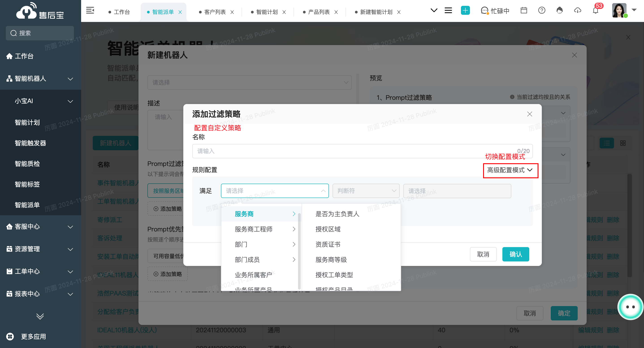644x348 pixels.
Task: Choose 是否为主负责人 option
Action: coord(337,214)
